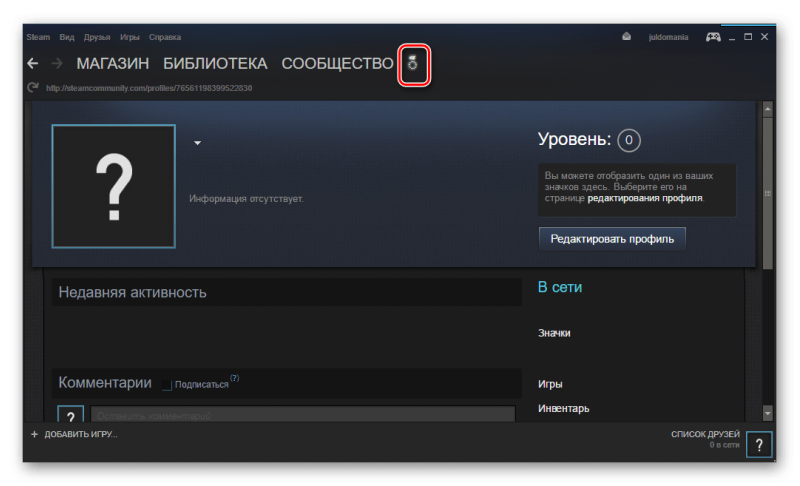Screen dimensions: 800x486
Task: Go forward with the right arrow
Action: pos(57,63)
